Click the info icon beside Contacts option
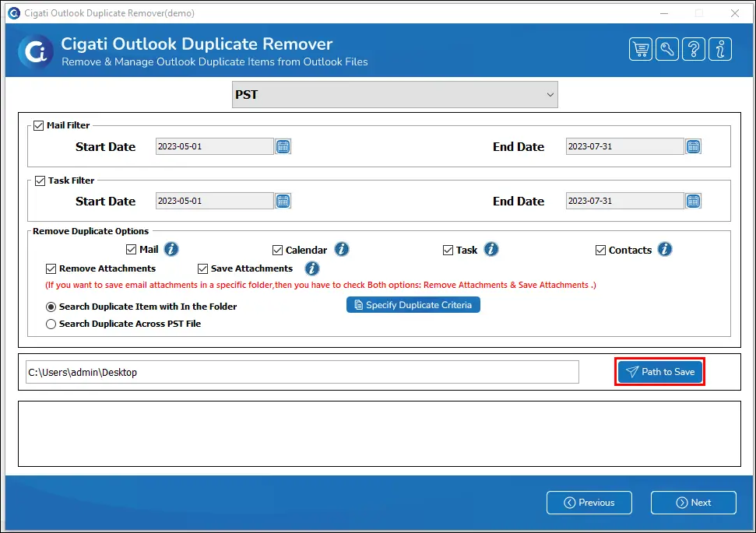 click(x=664, y=249)
